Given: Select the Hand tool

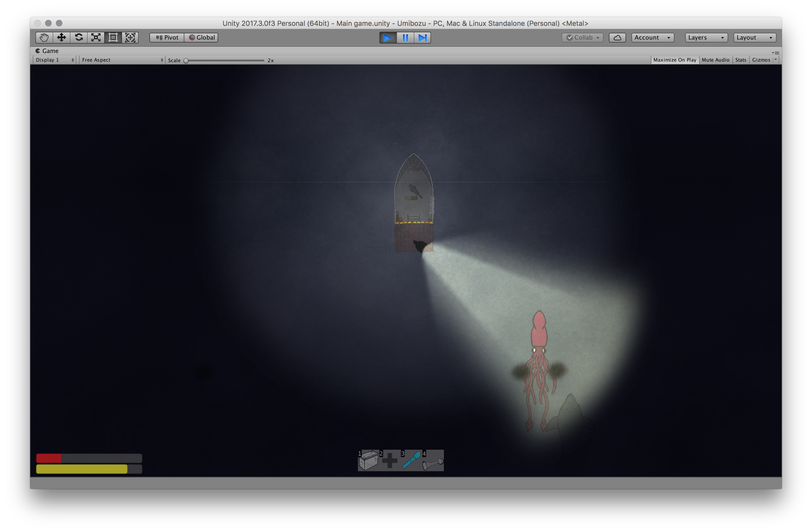Looking at the screenshot, I should pos(44,38).
